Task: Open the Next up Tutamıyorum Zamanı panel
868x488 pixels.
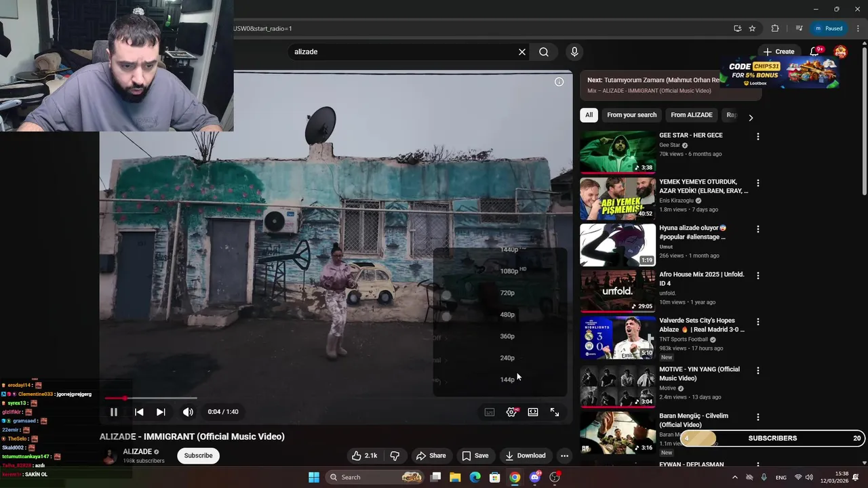Action: [x=670, y=85]
